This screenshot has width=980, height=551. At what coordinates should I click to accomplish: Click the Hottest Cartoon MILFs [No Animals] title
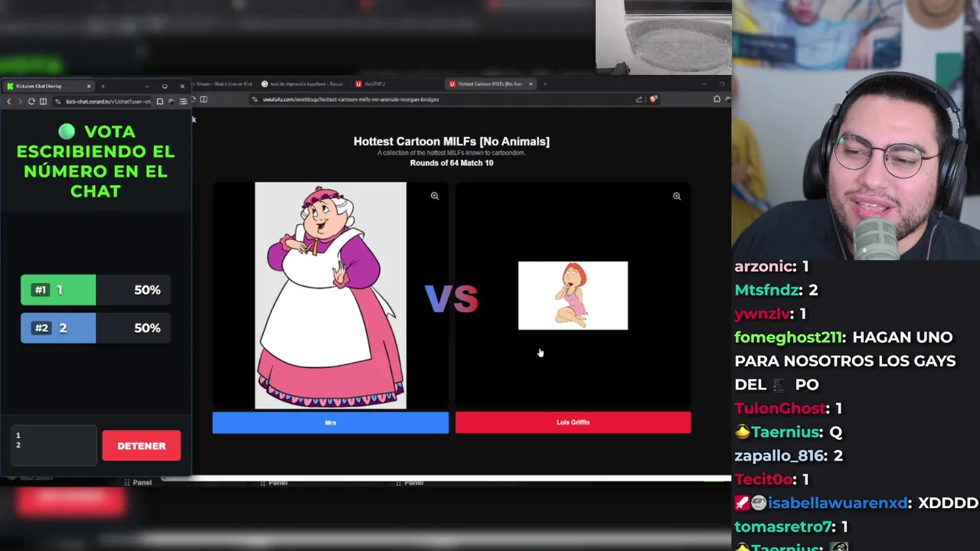point(451,142)
